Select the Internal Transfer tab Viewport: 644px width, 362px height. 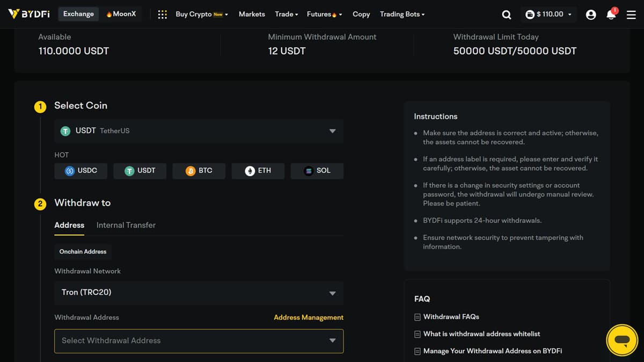click(126, 225)
